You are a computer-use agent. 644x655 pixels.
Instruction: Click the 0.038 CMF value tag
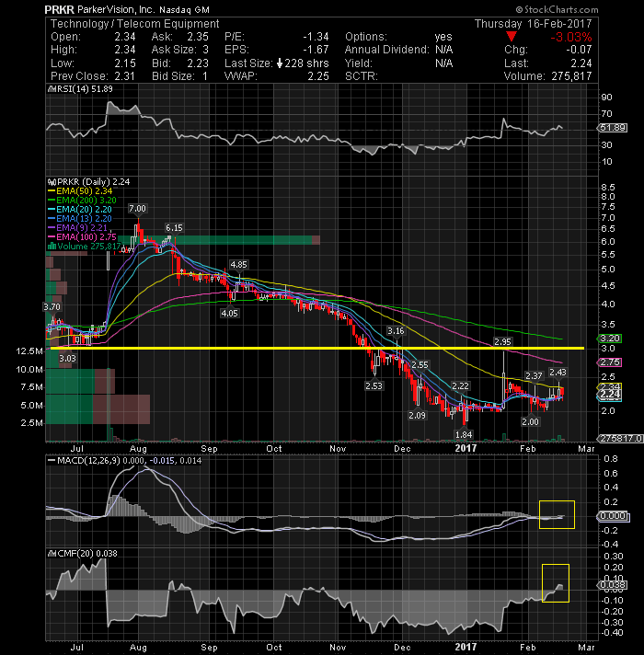click(x=613, y=585)
